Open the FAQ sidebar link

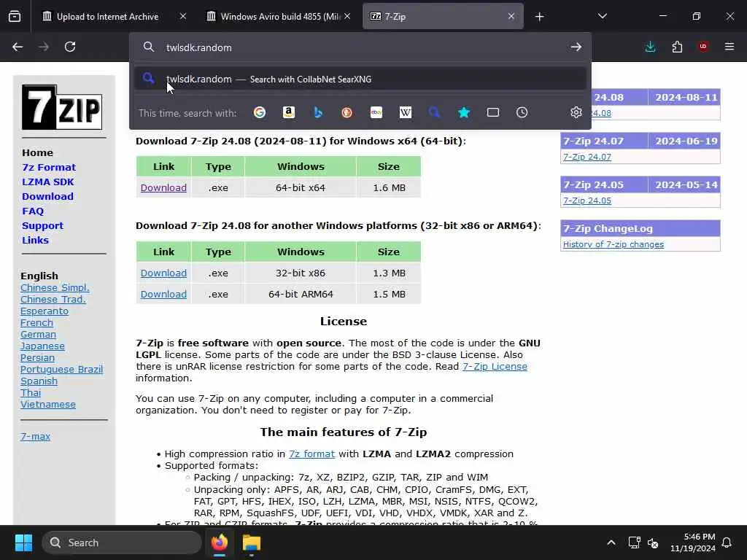(x=33, y=211)
